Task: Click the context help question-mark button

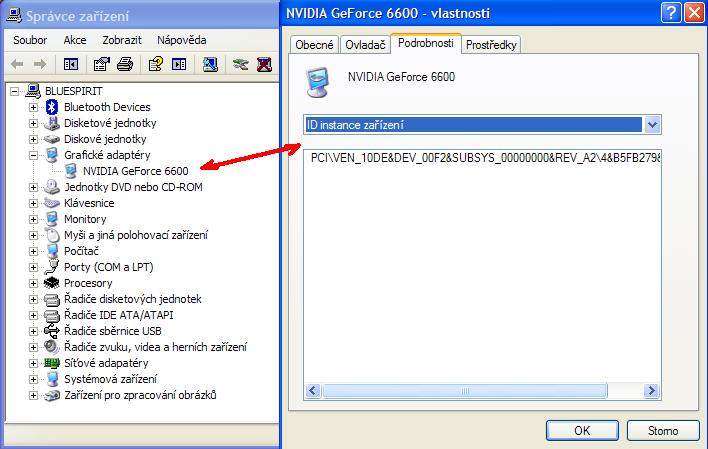Action: coord(671,13)
